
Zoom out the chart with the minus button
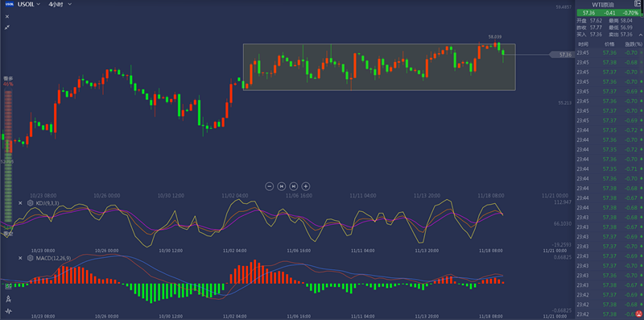[269, 186]
